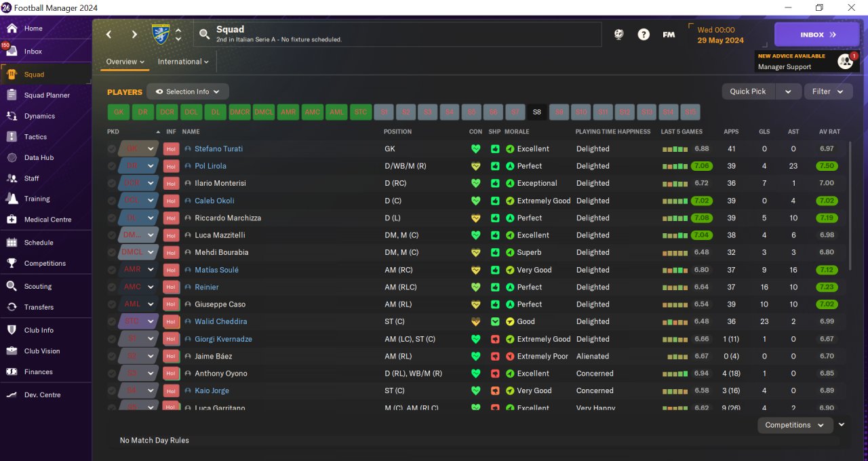Open STC position dropdown for Walid Cheddira

point(151,322)
